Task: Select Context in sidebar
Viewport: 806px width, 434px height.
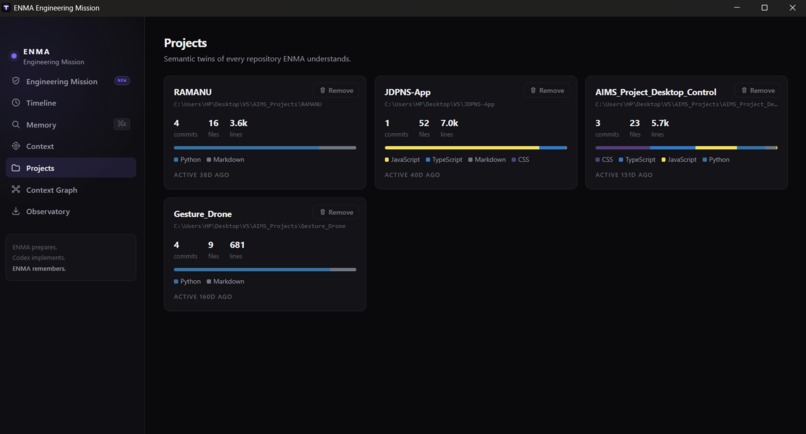Action: pyautogui.click(x=71, y=146)
